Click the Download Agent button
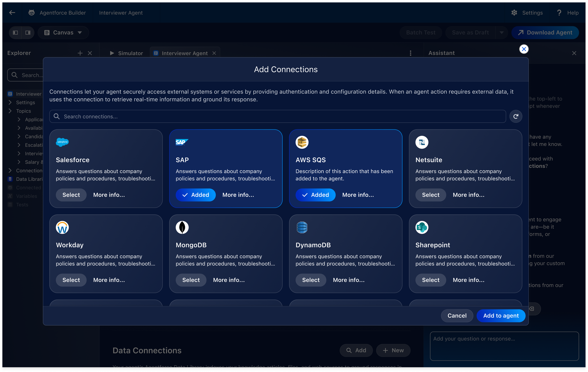The image size is (588, 372). [545, 32]
